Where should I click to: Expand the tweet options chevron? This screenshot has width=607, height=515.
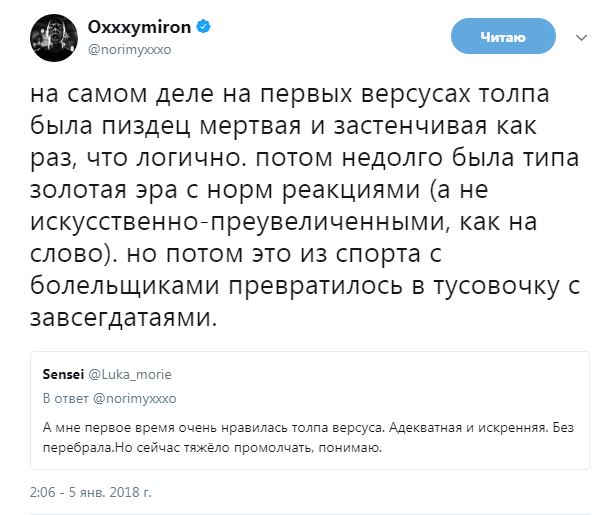[x=580, y=39]
